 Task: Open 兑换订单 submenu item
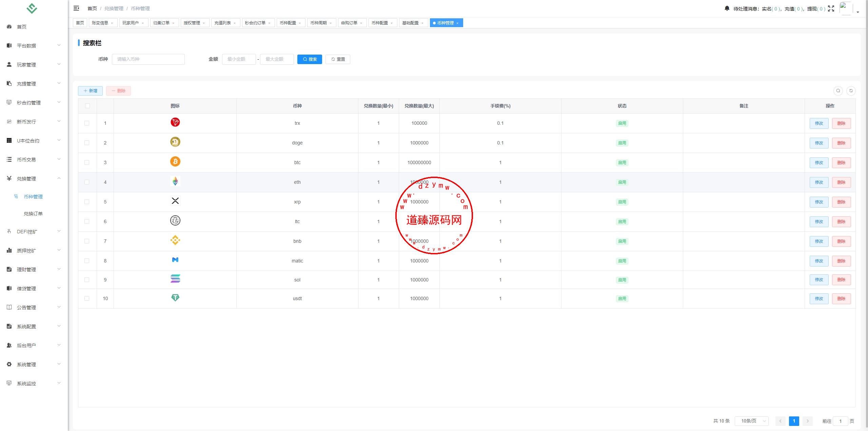point(33,214)
